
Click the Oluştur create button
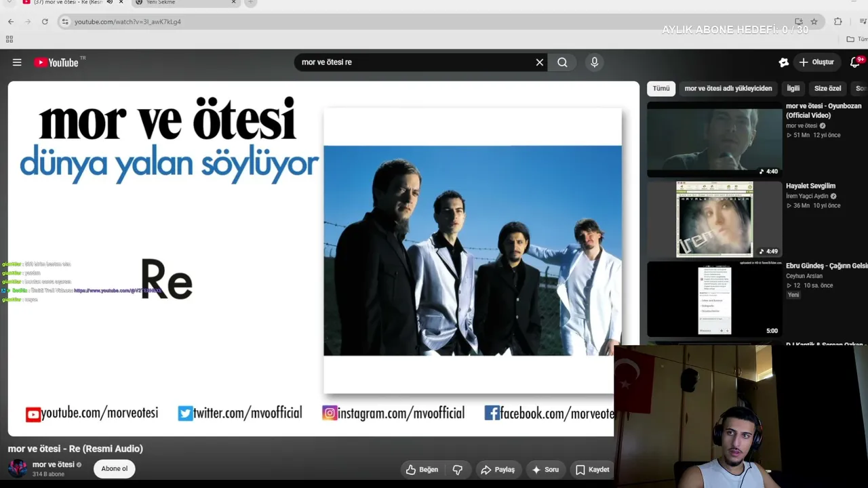point(817,62)
